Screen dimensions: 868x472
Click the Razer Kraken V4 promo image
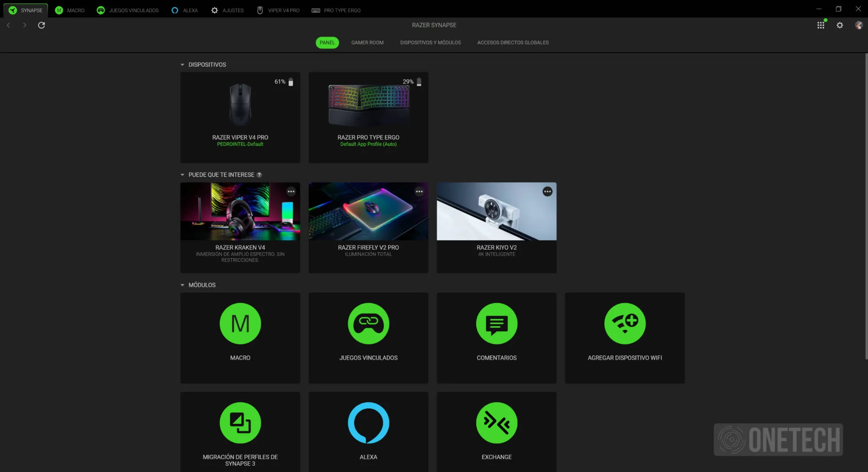240,211
